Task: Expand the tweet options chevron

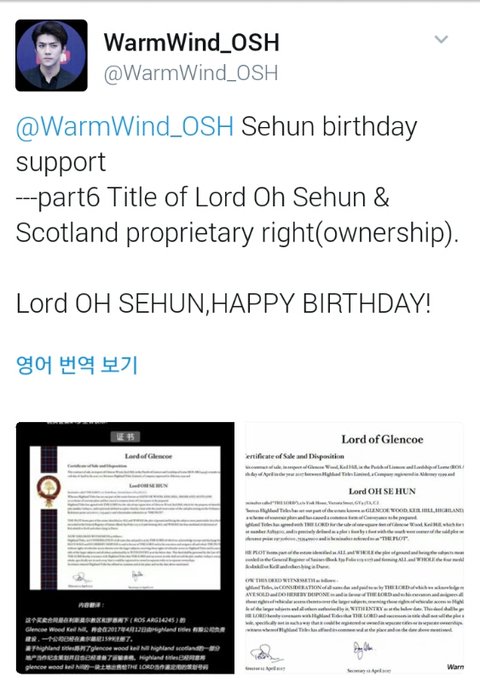Action: [x=441, y=40]
